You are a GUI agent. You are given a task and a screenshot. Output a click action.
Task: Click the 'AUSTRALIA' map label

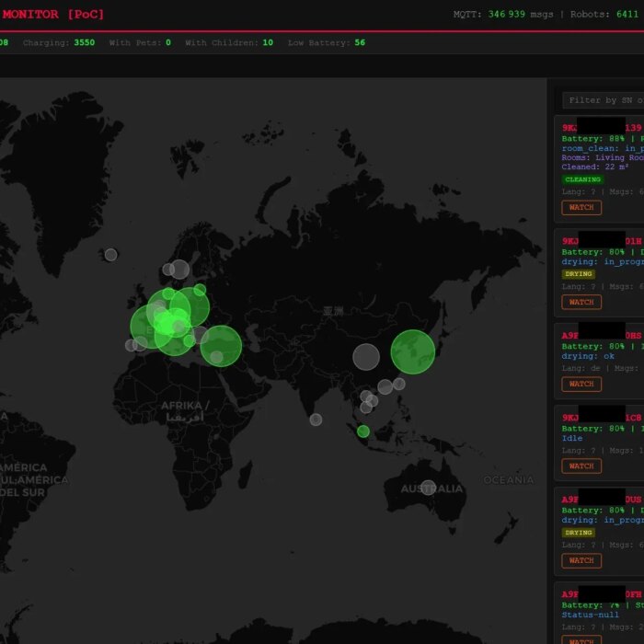[x=431, y=489]
